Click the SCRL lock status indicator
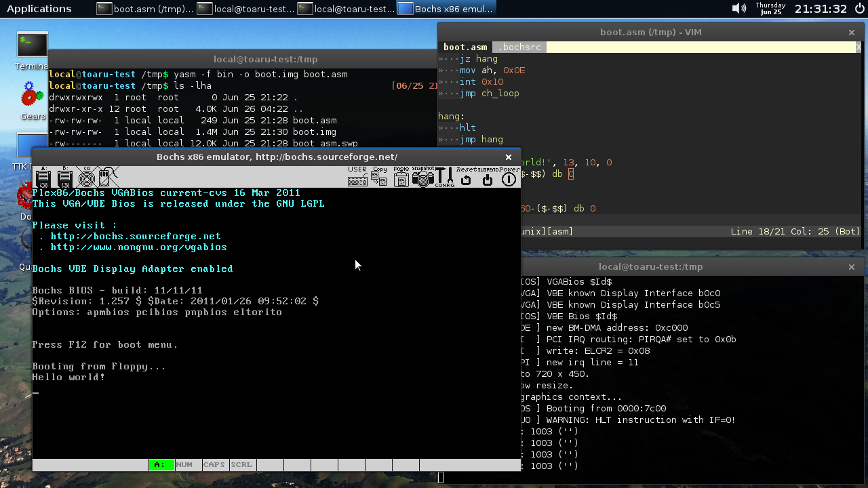The height and width of the screenshot is (488, 868). click(x=242, y=465)
